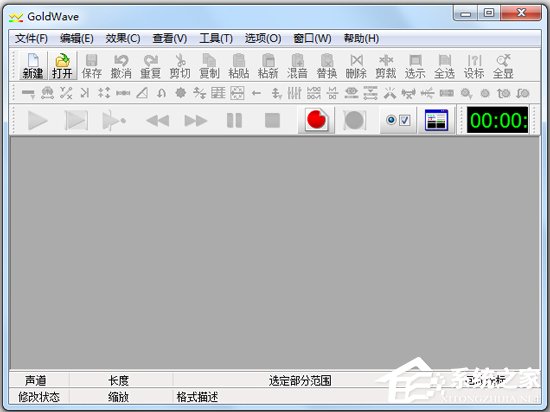
Task: Redo using the 重复 toolbar button
Action: (150, 66)
